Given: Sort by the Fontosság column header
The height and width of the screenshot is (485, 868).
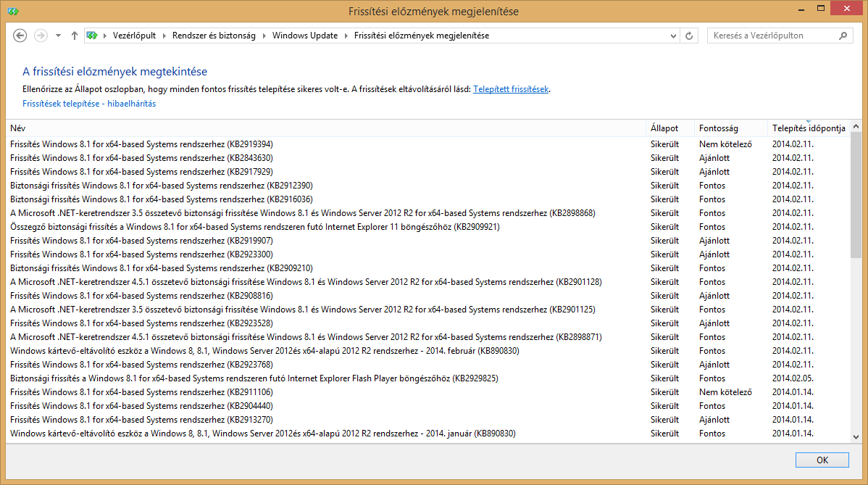Looking at the screenshot, I should coord(731,128).
